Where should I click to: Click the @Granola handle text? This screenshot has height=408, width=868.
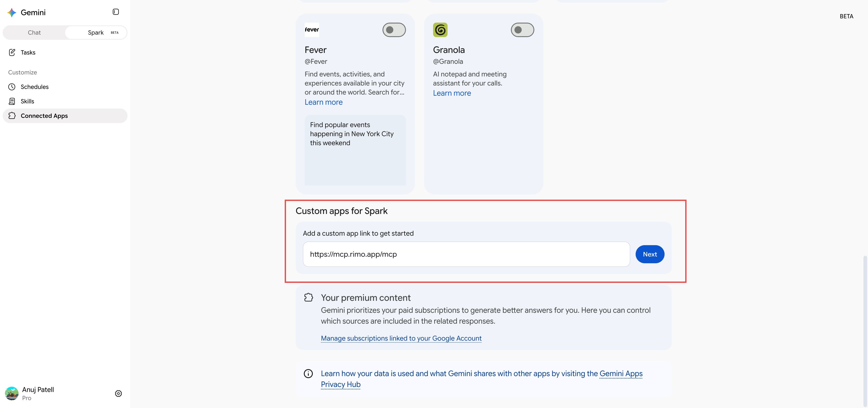[448, 61]
